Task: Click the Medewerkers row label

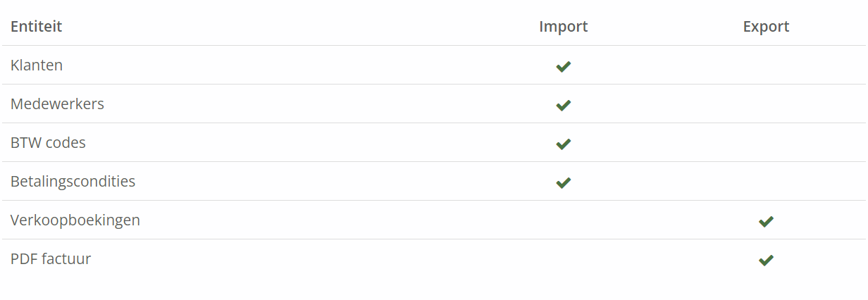Action: click(57, 104)
